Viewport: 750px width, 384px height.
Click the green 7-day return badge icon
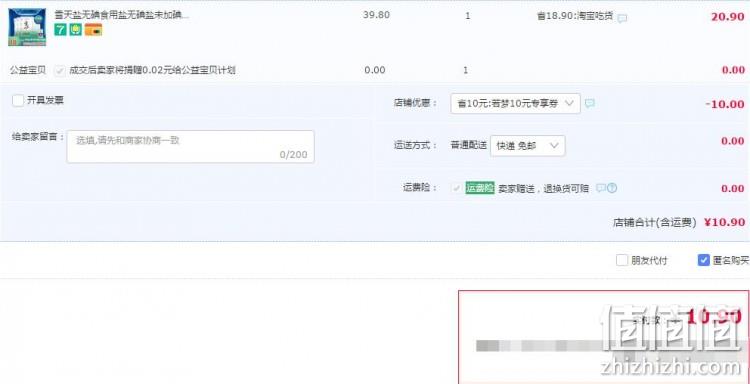60,30
